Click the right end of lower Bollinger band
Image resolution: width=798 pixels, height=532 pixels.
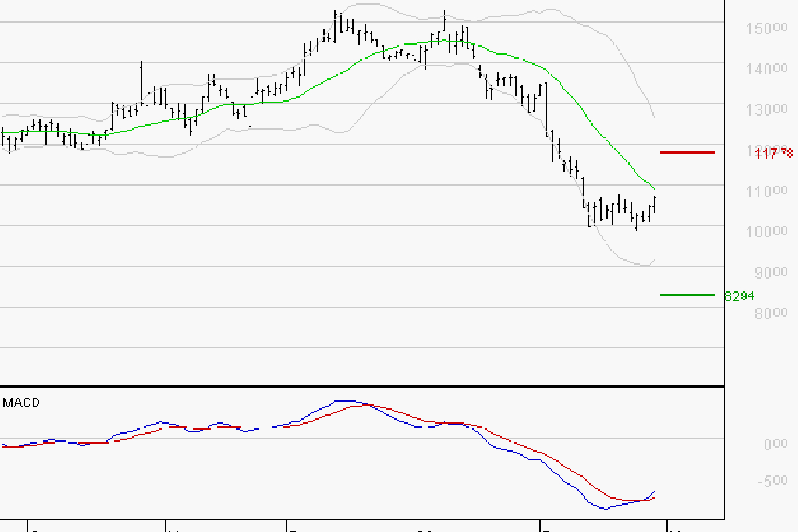655,260
